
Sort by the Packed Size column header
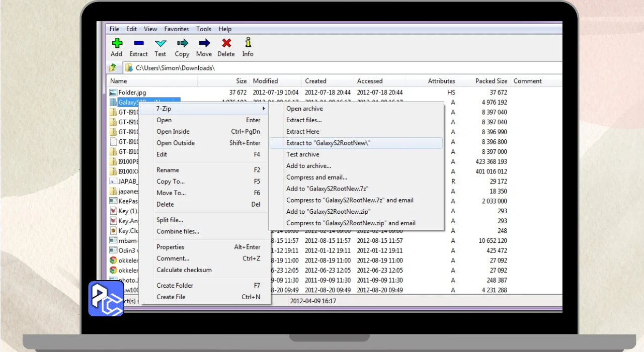point(491,81)
